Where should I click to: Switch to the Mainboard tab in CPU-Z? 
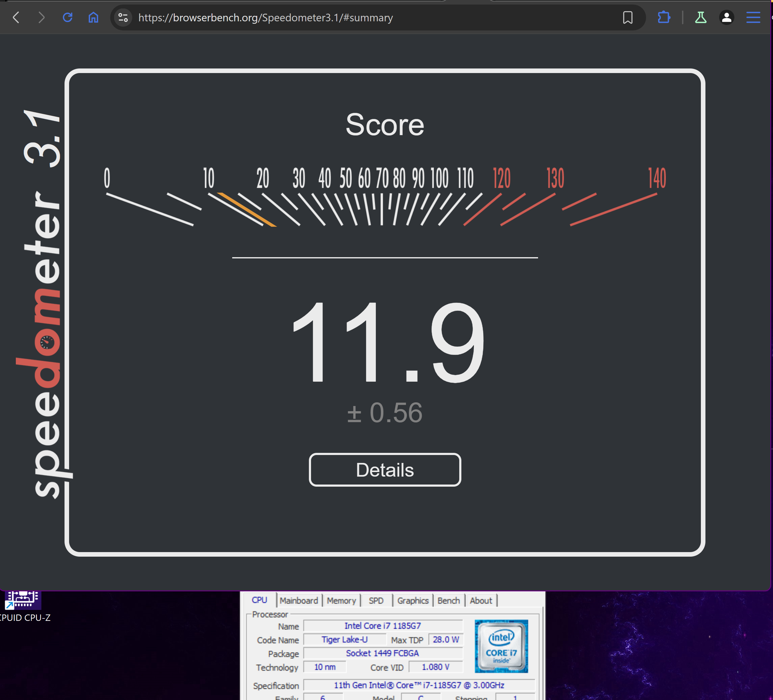[299, 601]
